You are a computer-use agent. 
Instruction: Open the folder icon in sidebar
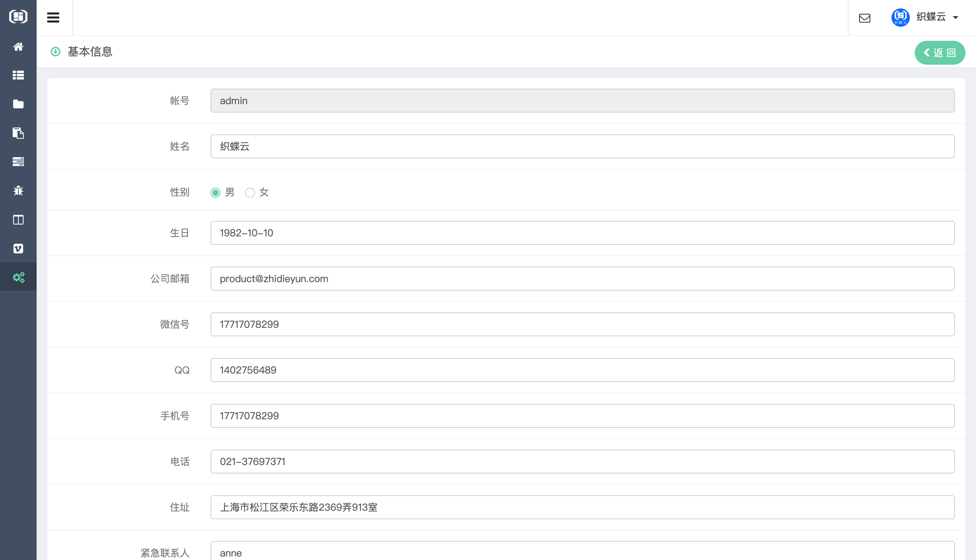[18, 104]
